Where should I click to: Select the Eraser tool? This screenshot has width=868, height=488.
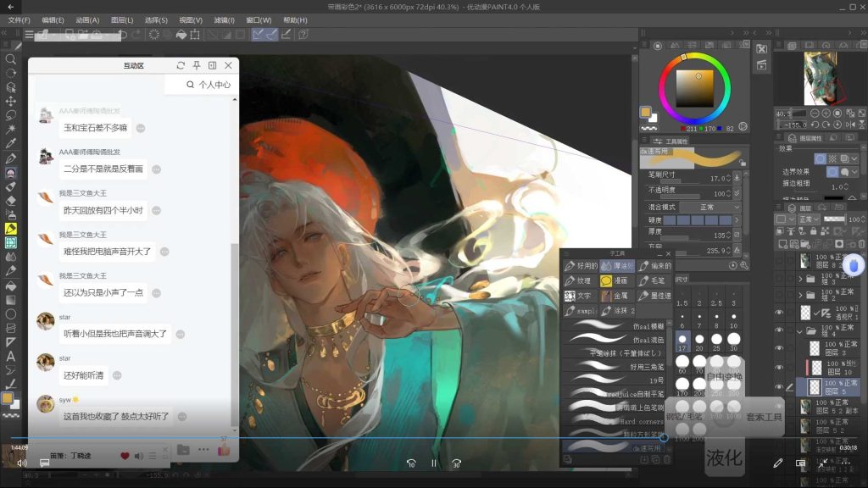click(x=10, y=201)
